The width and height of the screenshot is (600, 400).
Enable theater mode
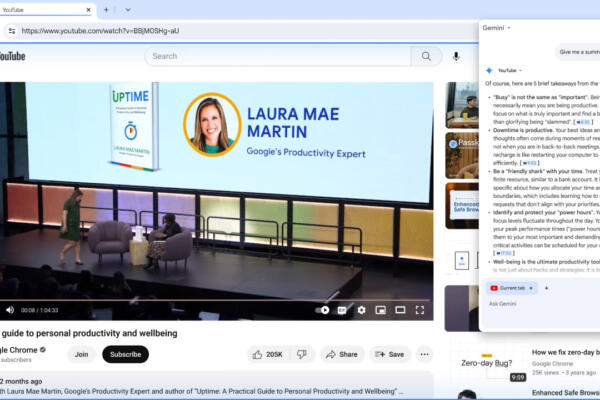click(x=400, y=310)
